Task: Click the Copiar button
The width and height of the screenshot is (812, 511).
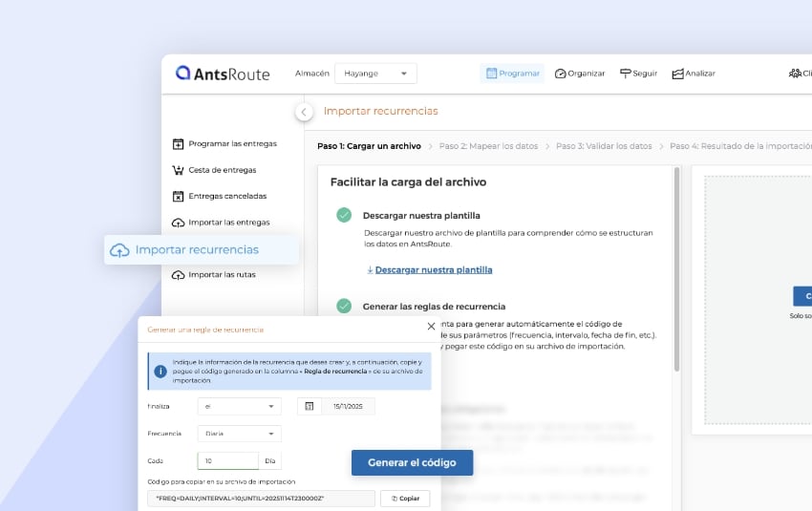Action: (x=405, y=499)
